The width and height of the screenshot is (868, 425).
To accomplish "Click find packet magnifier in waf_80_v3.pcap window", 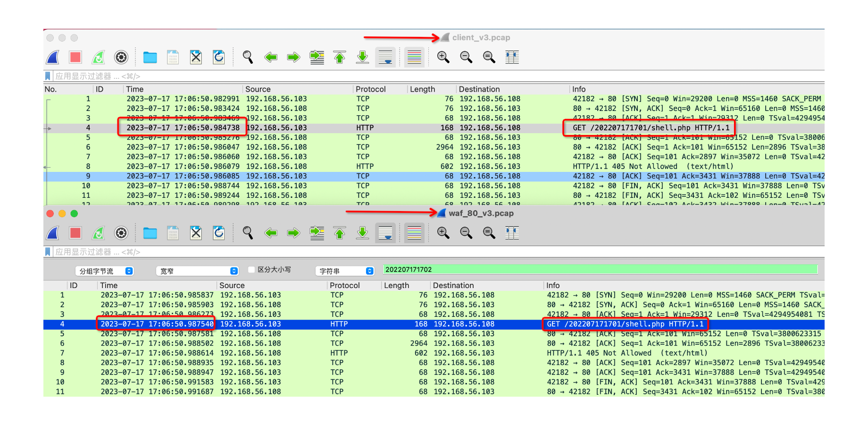I will (248, 233).
